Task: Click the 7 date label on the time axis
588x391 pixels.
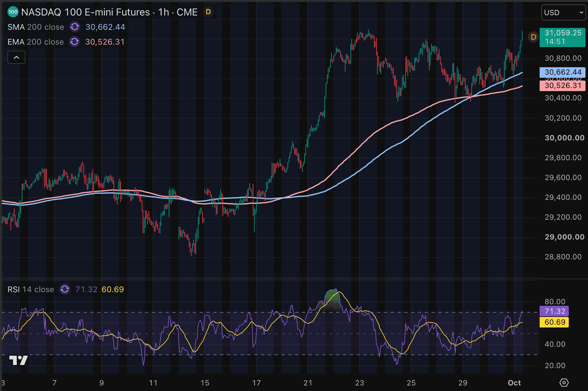Action: click(x=55, y=383)
